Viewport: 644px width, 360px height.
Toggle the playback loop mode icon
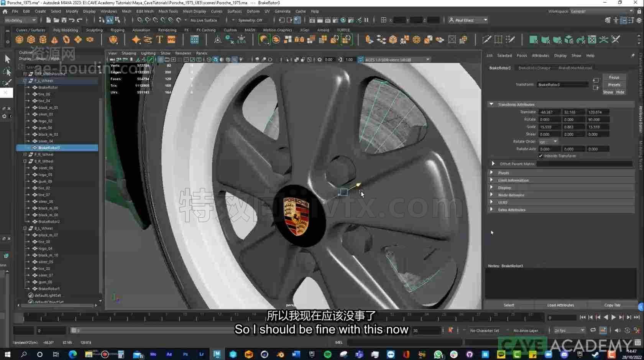click(x=593, y=330)
